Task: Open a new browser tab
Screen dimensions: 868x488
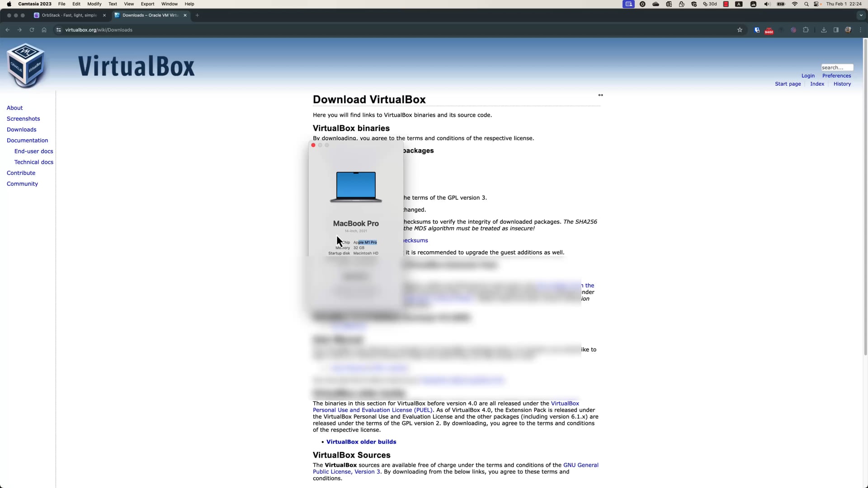Action: (197, 15)
